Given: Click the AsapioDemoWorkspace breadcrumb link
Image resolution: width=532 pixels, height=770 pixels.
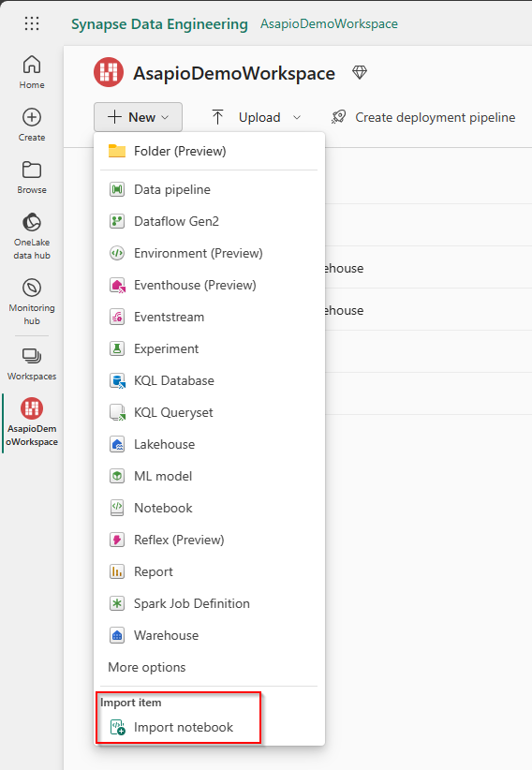Looking at the screenshot, I should point(329,23).
